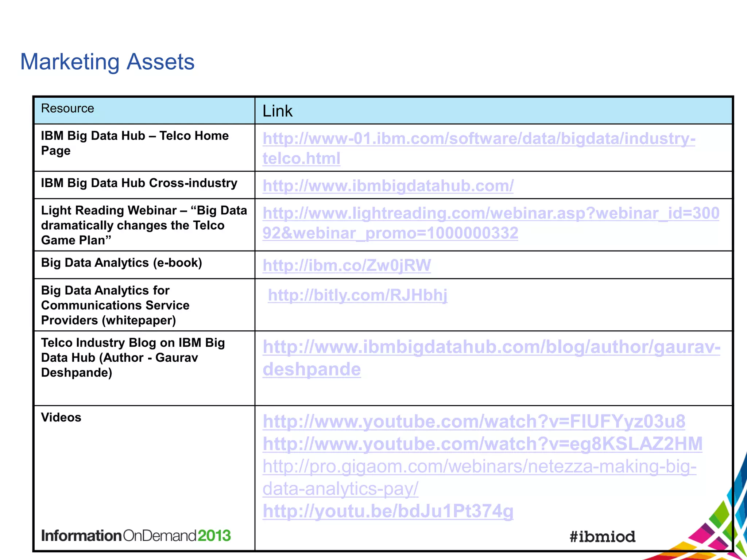Select 'Big Data Analytics (e-book)' cell
Viewport: 747px width, 560px height.
[x=144, y=265]
